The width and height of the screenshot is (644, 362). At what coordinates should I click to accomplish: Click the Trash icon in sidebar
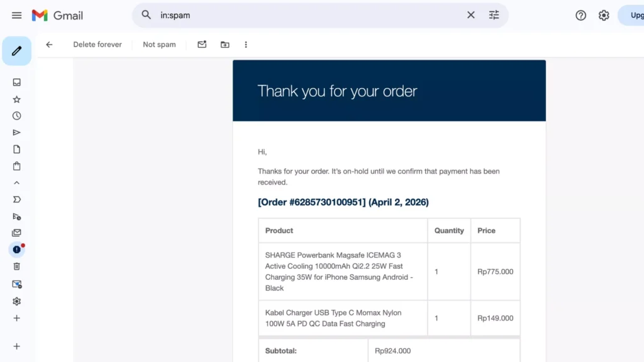[16, 266]
